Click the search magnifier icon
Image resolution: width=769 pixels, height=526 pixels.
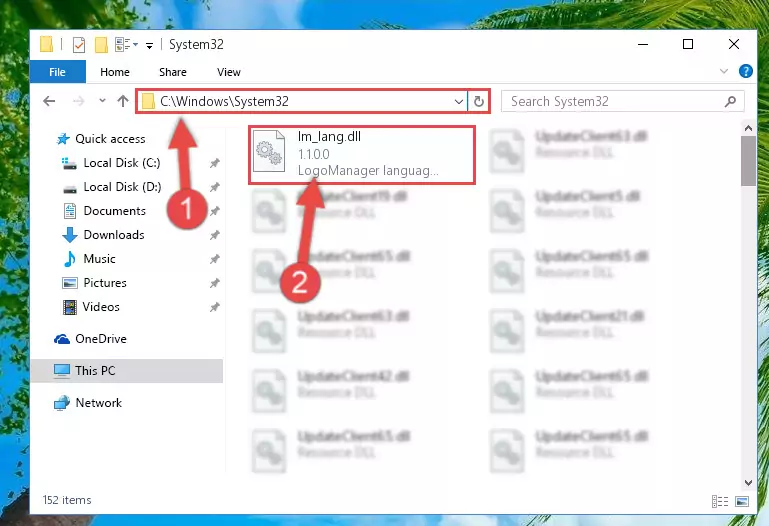tap(730, 101)
